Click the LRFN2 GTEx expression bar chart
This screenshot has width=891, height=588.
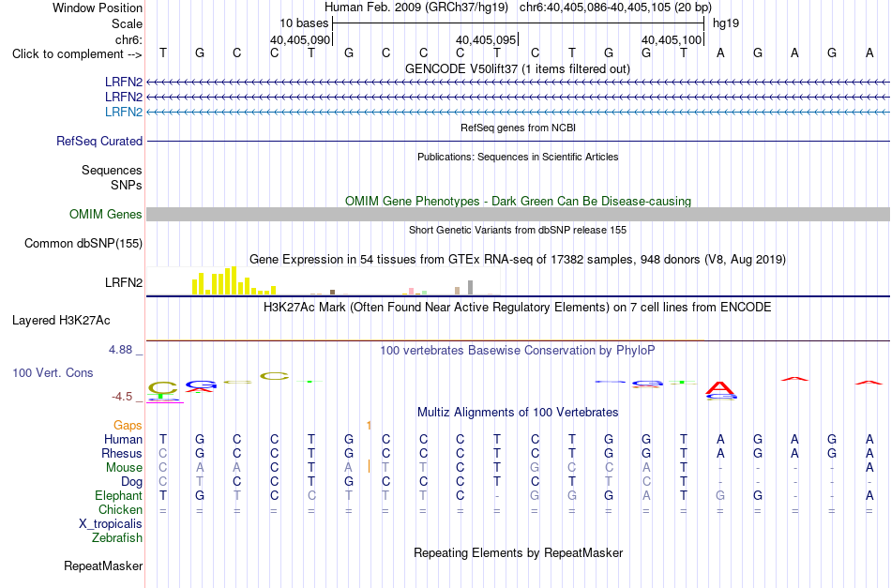coord(323,280)
